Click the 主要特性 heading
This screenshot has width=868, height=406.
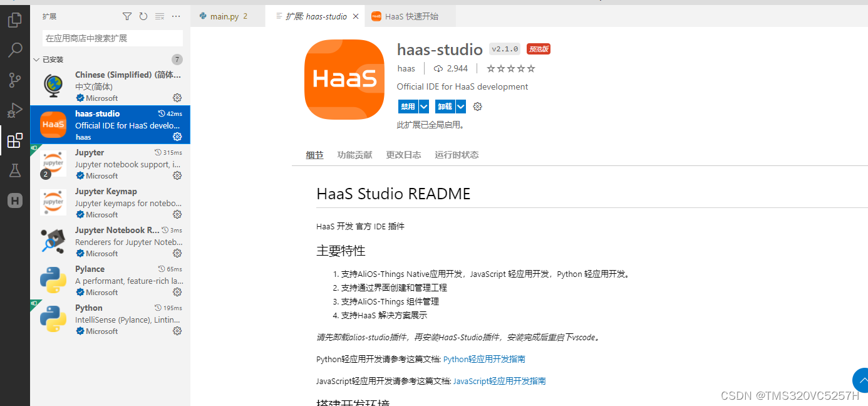point(341,251)
